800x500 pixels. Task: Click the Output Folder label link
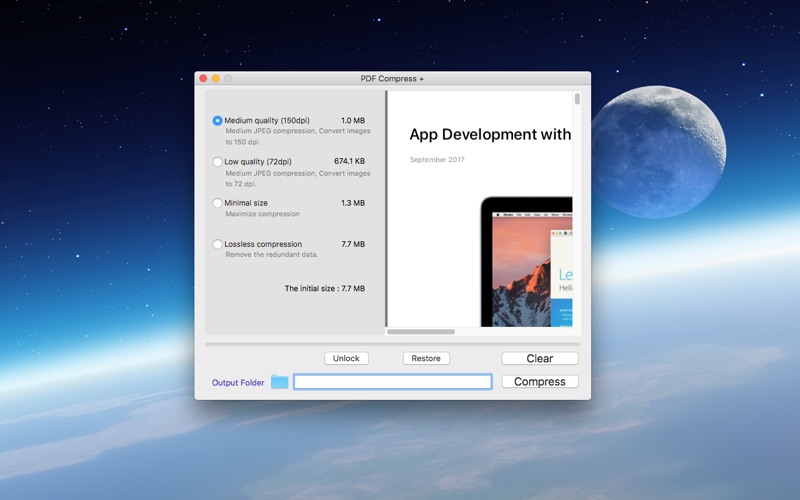(238, 383)
